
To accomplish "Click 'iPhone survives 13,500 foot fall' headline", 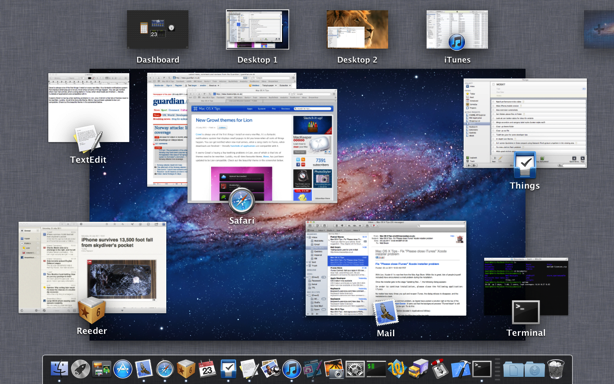I will point(117,242).
